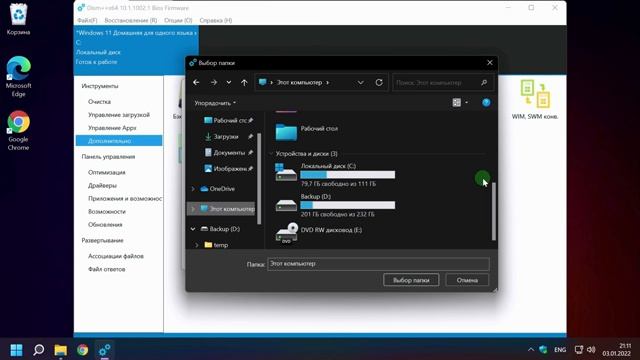Screen dimensions: 640x360
Task: Click Chrome icon on the taskbar
Action: 82,350
